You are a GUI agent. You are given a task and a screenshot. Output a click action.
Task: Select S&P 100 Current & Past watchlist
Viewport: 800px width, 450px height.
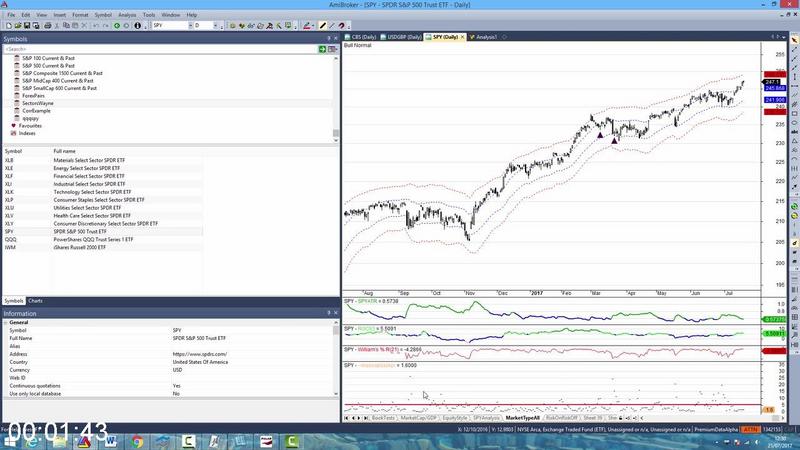pos(48,58)
